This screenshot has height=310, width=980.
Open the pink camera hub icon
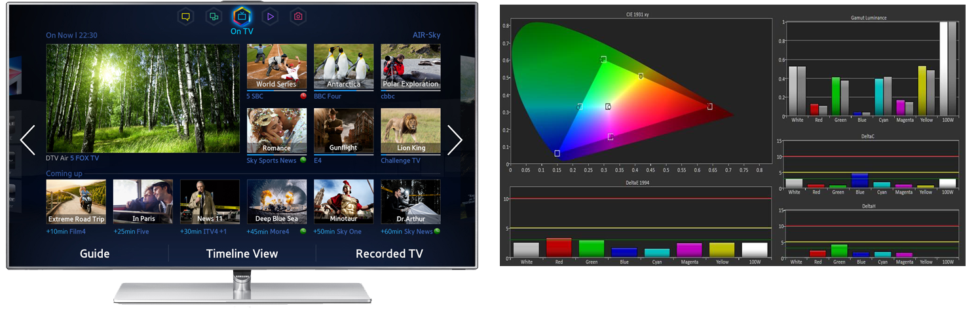298,16
